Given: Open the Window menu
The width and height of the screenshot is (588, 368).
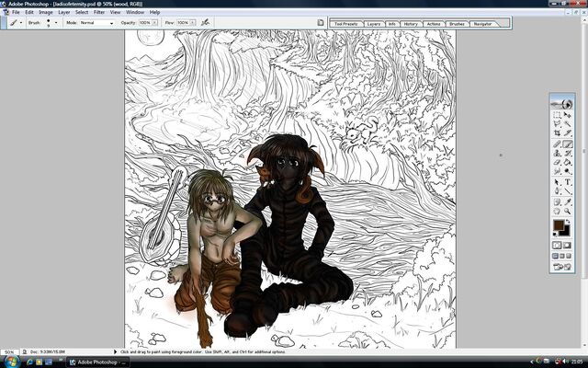Looking at the screenshot, I should point(135,12).
